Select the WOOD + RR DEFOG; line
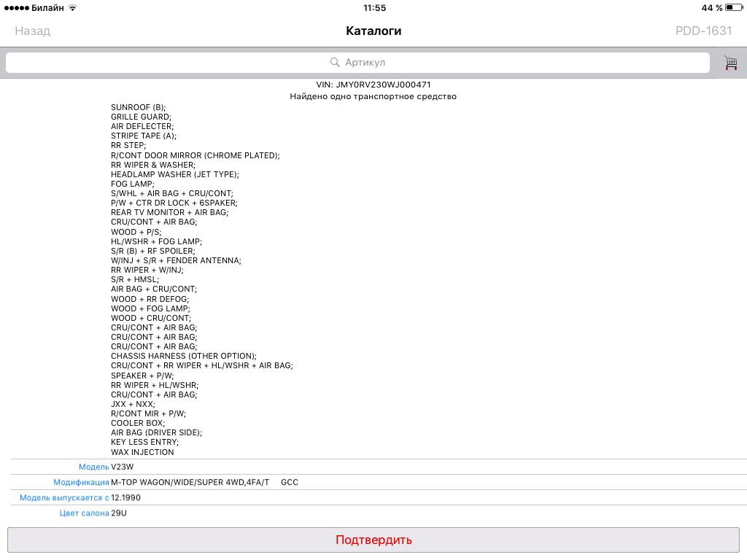Screen dimensions: 747x560 tap(150, 300)
